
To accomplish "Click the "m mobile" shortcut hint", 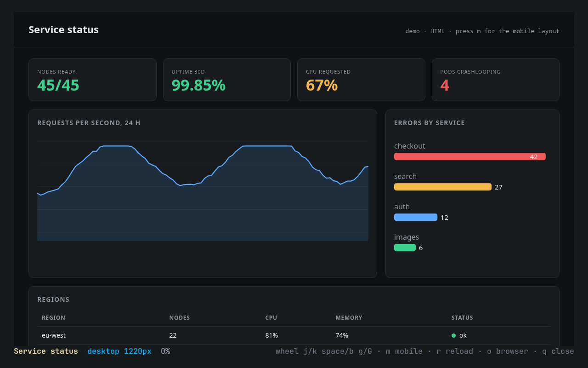I will [404, 351].
